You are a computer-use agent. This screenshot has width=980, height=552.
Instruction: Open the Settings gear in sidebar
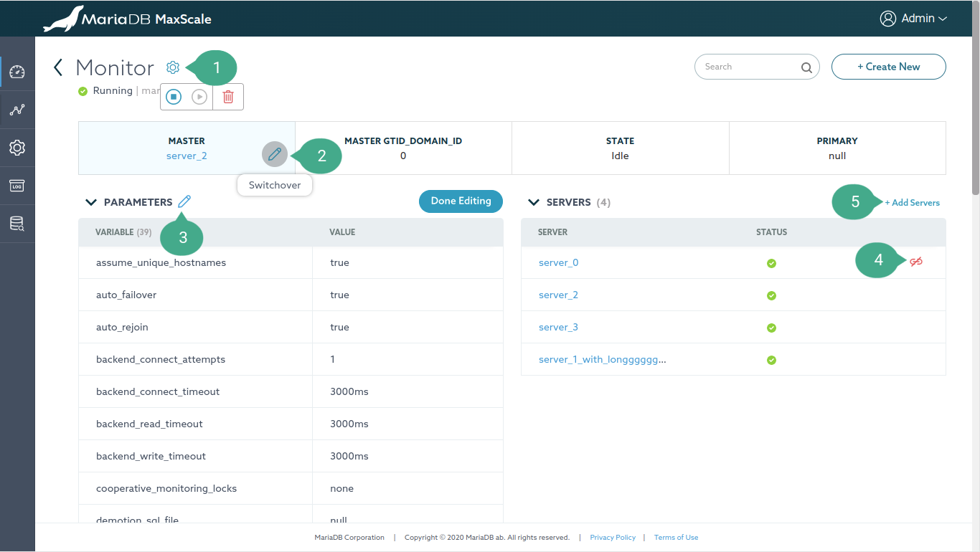click(x=17, y=148)
